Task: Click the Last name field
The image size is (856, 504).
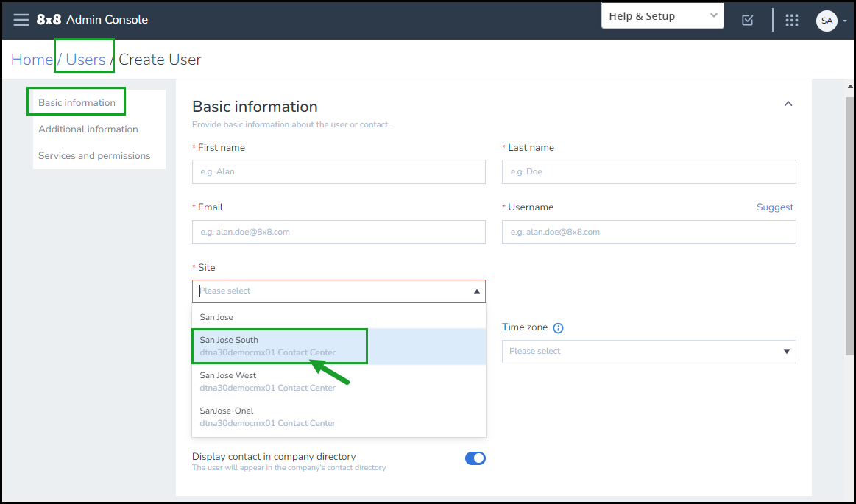Action: (x=648, y=172)
